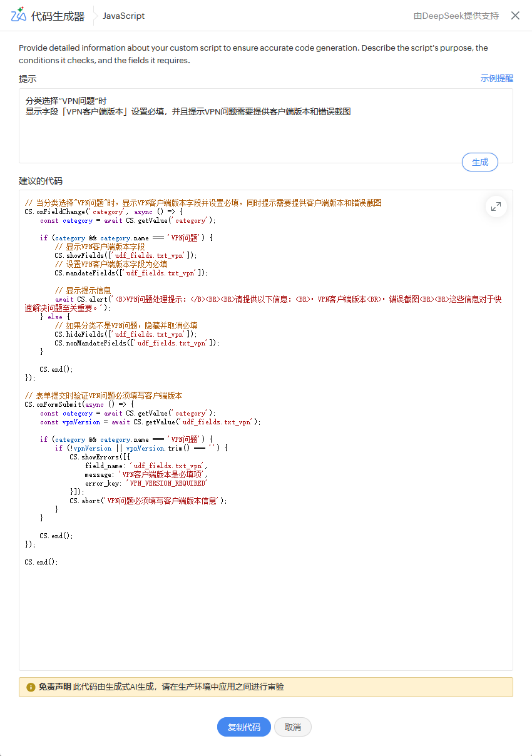Click the disclaimer info icon
The image size is (532, 756).
31,687
